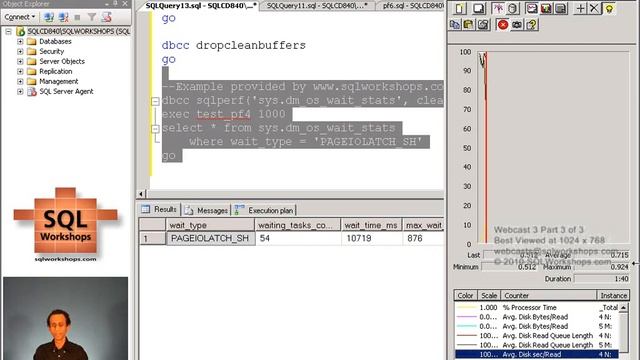Click the Scale column header in Performance Monitor

[489, 296]
